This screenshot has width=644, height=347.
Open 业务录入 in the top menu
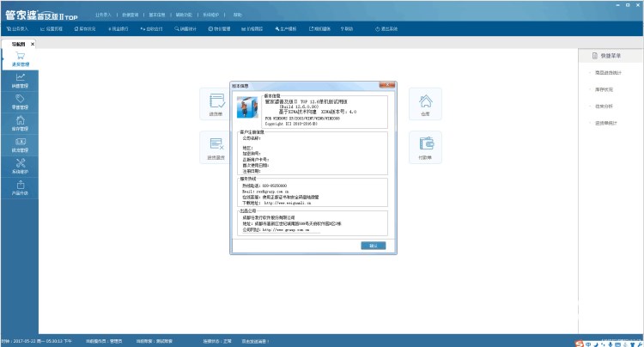tap(104, 15)
